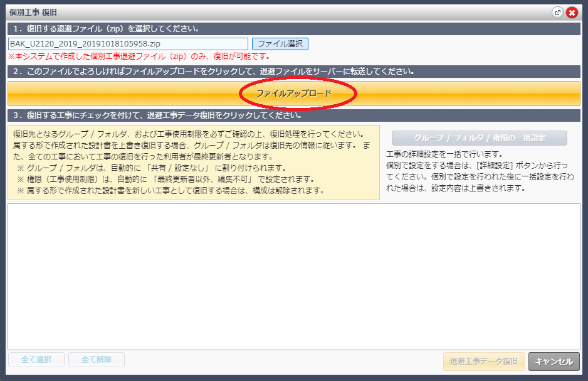This screenshot has height=381, width=588.
Task: Click the 退避工事データ復旧 button
Action: 484,362
